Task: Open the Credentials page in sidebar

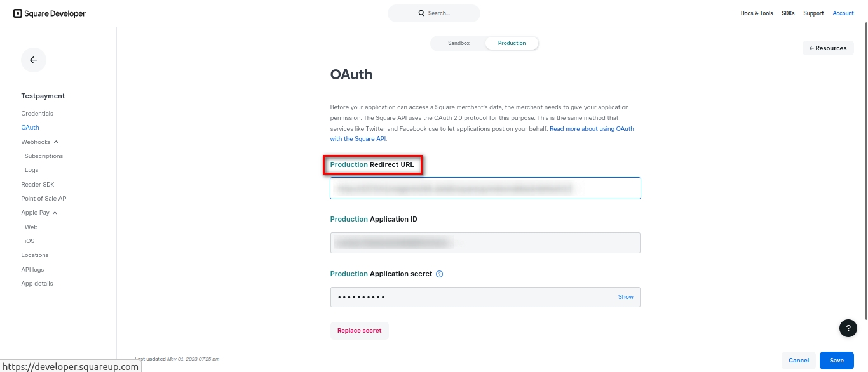Action: 37,114
